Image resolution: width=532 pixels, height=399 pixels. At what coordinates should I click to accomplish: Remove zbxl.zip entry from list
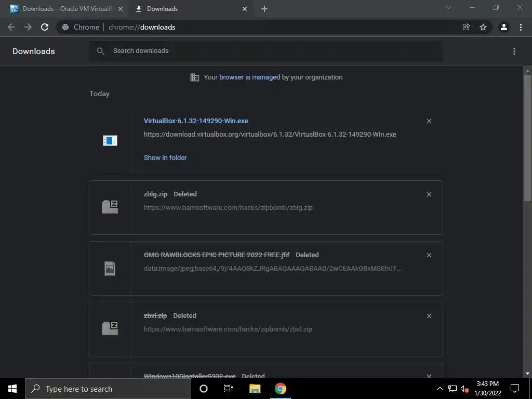click(429, 316)
